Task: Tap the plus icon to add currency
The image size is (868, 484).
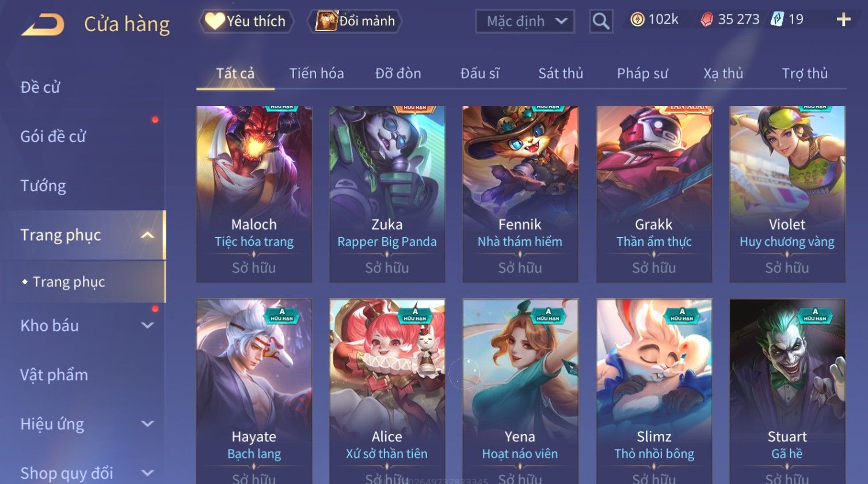Action: point(843,20)
